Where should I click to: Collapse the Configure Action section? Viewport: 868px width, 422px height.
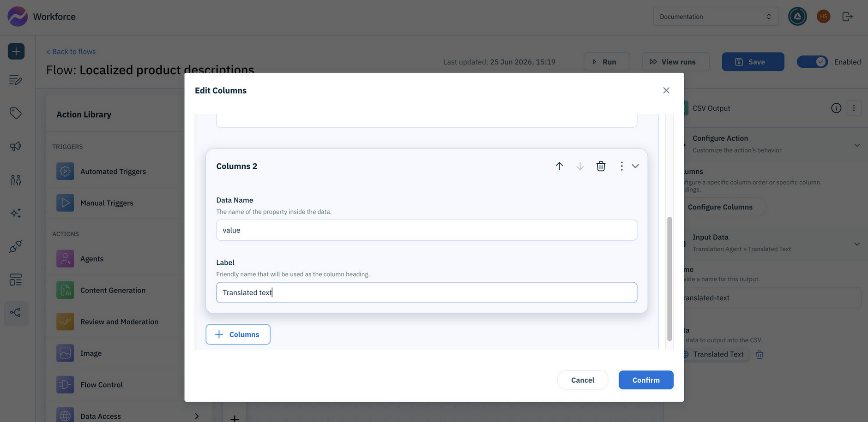[x=857, y=145]
